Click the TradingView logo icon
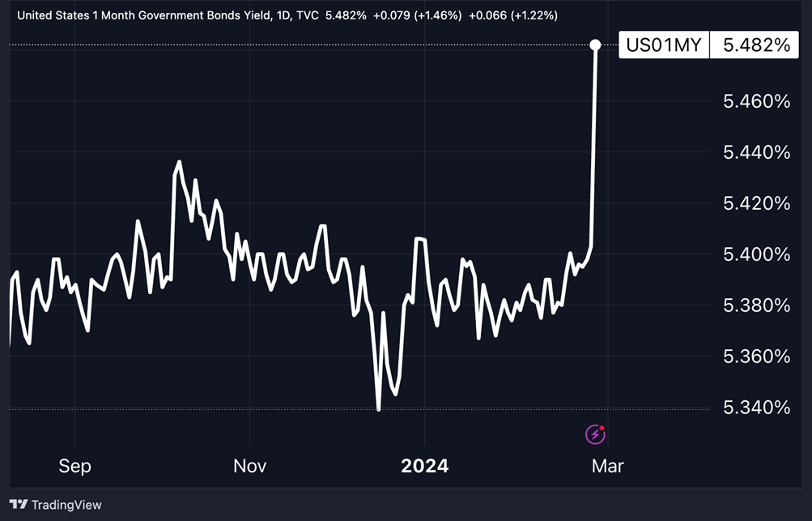This screenshot has width=812, height=521. tap(19, 505)
